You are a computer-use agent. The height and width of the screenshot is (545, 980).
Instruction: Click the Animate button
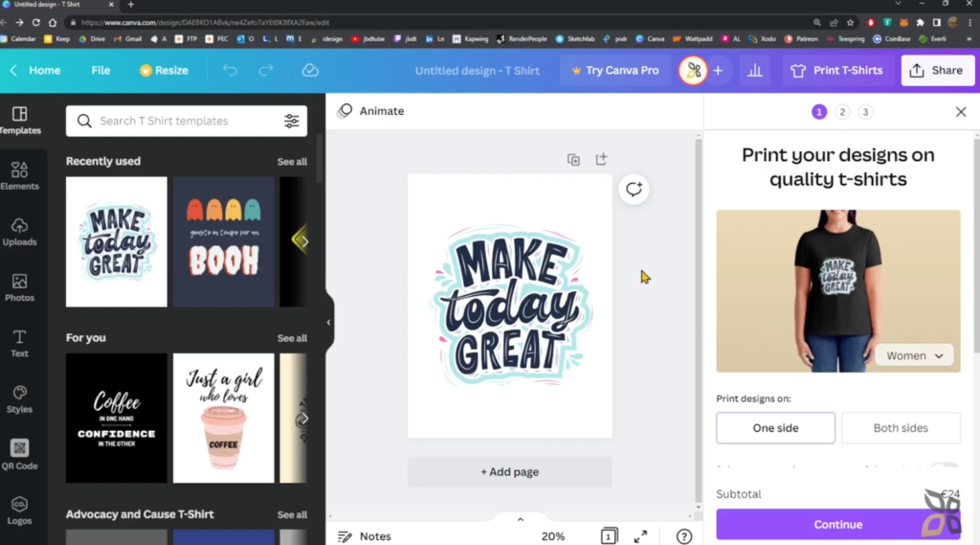(371, 111)
